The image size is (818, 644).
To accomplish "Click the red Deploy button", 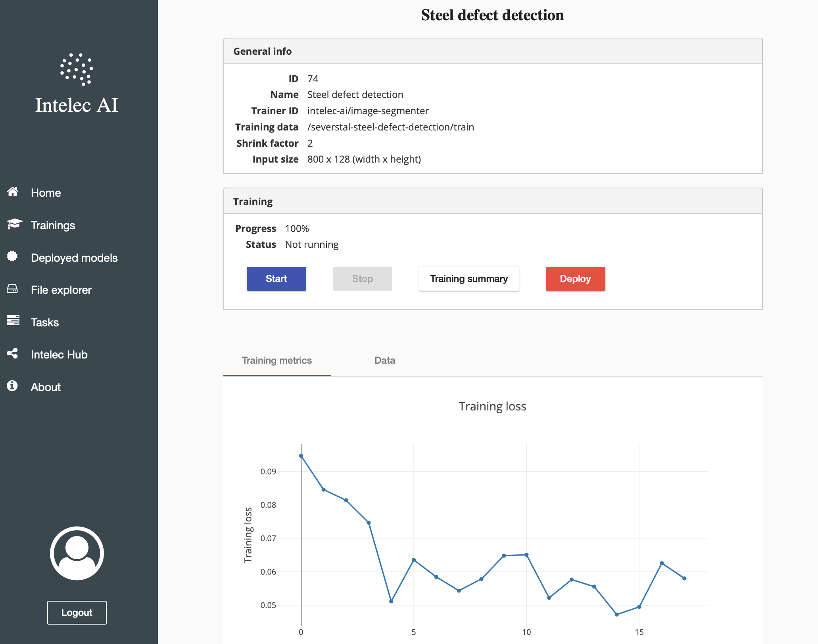I will click(575, 279).
